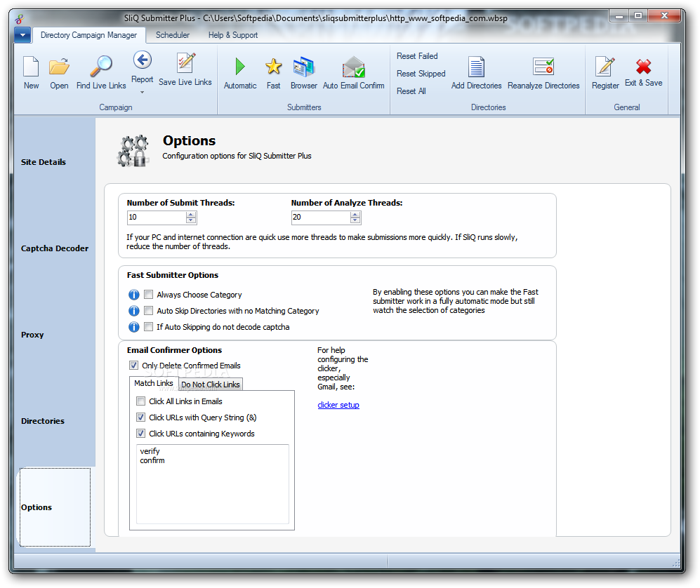
Task: Open the Browser submitter
Action: [x=303, y=67]
